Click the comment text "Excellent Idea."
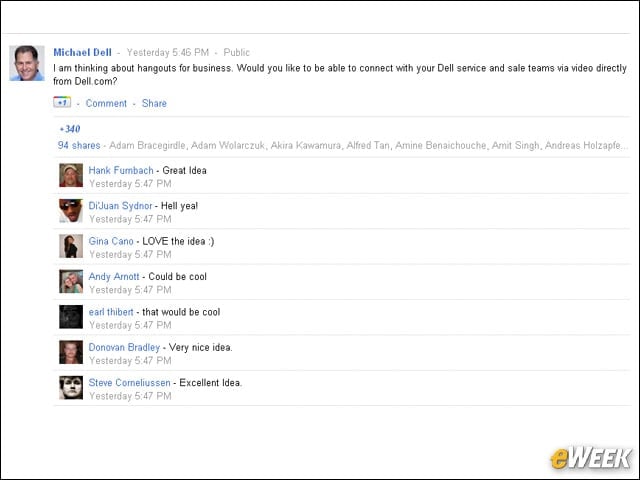This screenshot has height=480, width=640. [211, 382]
